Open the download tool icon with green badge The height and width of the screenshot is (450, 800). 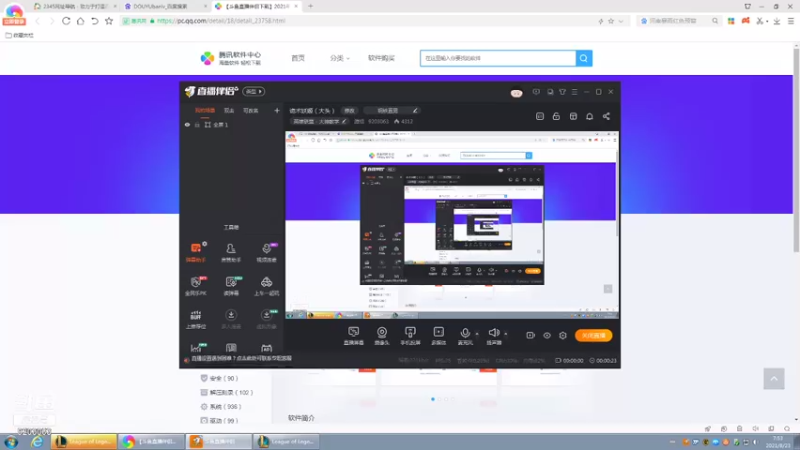coord(266,319)
